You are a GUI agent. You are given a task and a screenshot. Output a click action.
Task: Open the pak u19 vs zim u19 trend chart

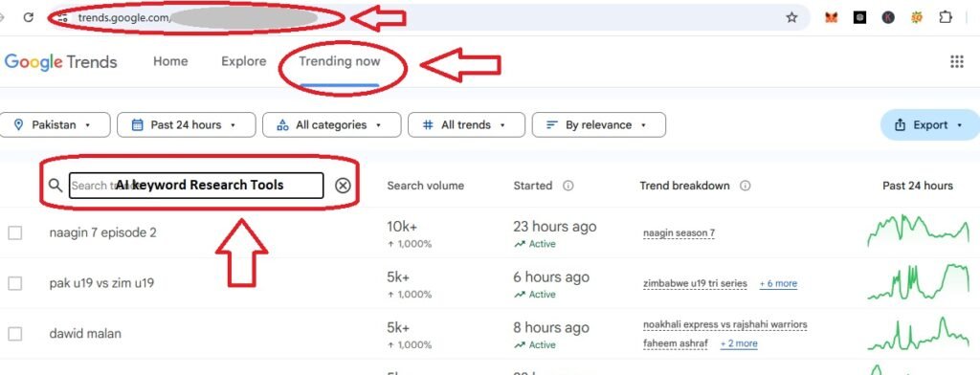(x=919, y=282)
